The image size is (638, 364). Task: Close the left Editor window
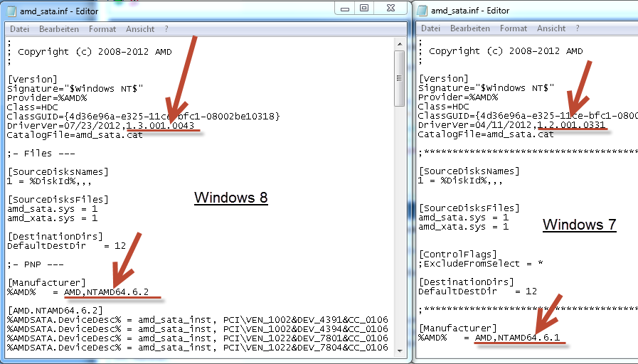click(390, 8)
